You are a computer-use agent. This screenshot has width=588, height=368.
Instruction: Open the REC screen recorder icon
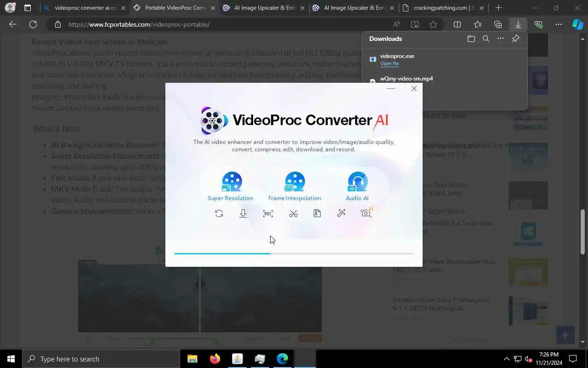click(x=268, y=213)
